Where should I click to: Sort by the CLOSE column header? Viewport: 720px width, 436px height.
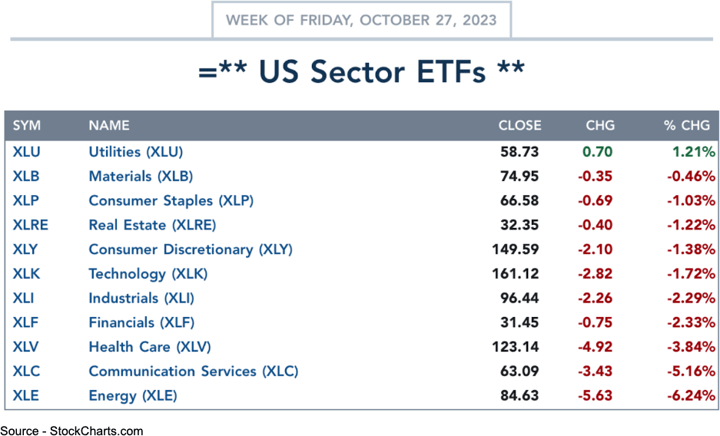520,126
